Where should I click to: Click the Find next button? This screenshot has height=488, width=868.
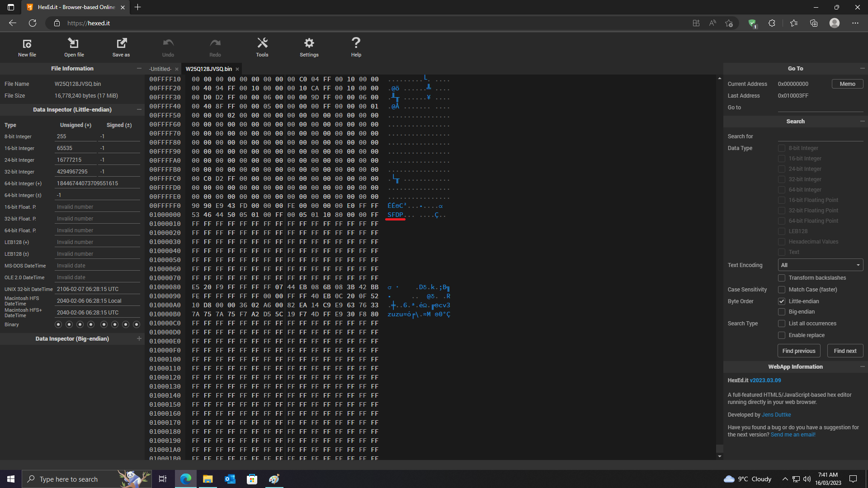point(845,351)
